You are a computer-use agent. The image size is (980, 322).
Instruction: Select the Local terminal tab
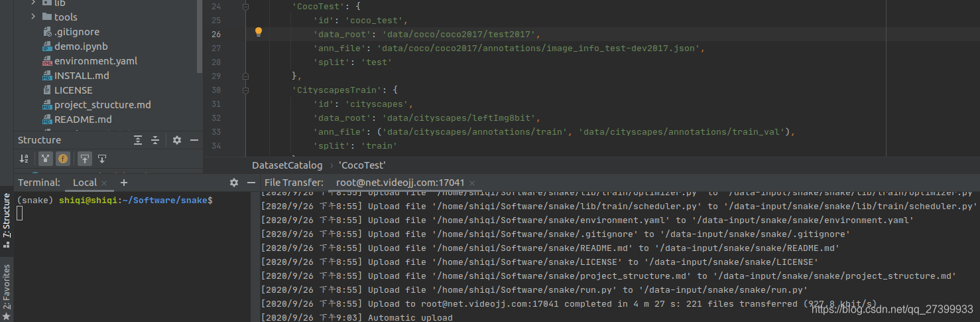click(x=85, y=183)
